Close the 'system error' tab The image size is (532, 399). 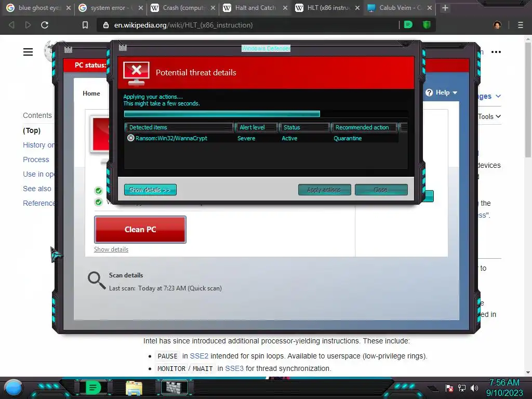coord(140,8)
